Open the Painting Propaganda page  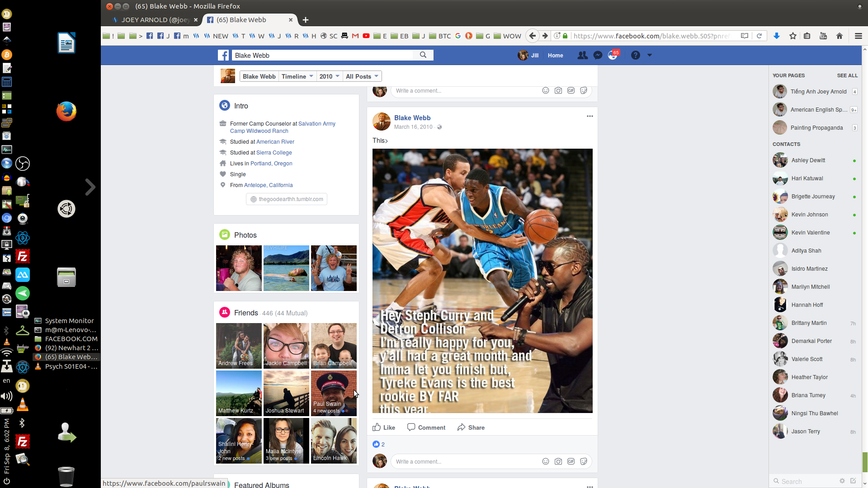click(815, 128)
